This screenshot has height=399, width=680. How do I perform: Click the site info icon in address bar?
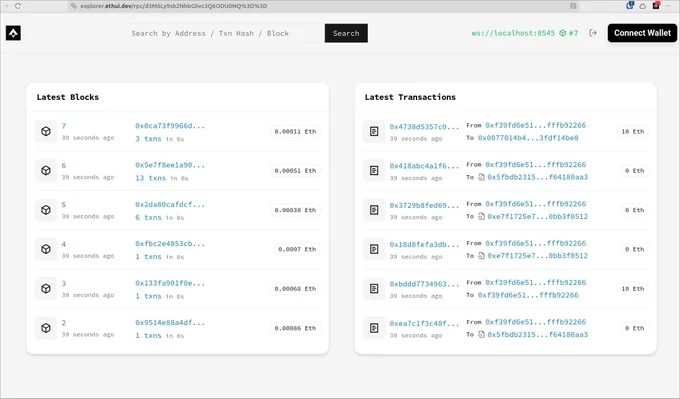click(x=73, y=6)
